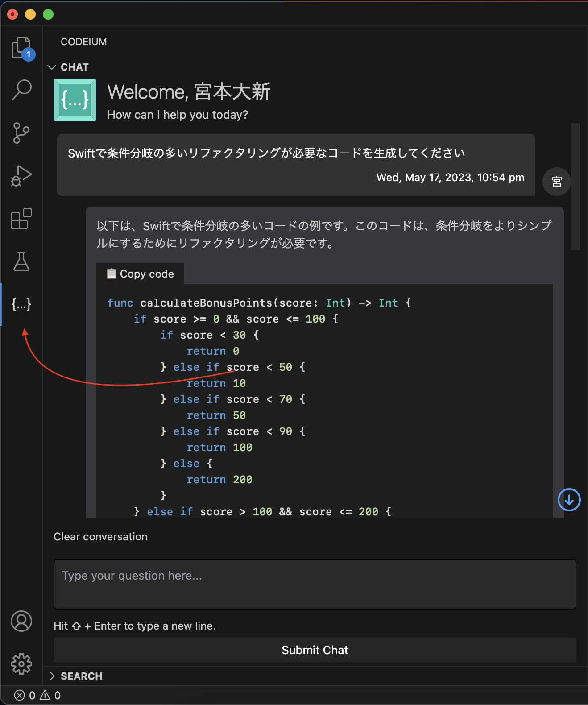Click the How can I help you today text
This screenshot has width=588, height=705.
178,115
